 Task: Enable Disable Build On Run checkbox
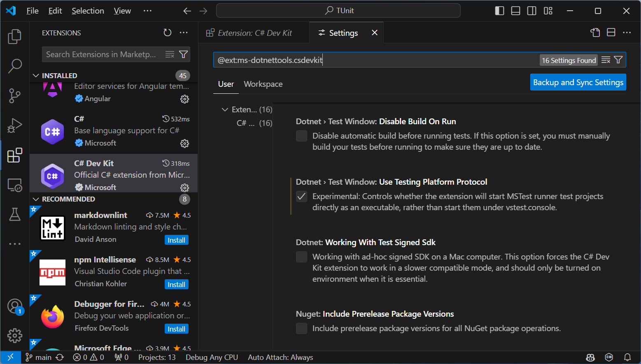click(301, 136)
